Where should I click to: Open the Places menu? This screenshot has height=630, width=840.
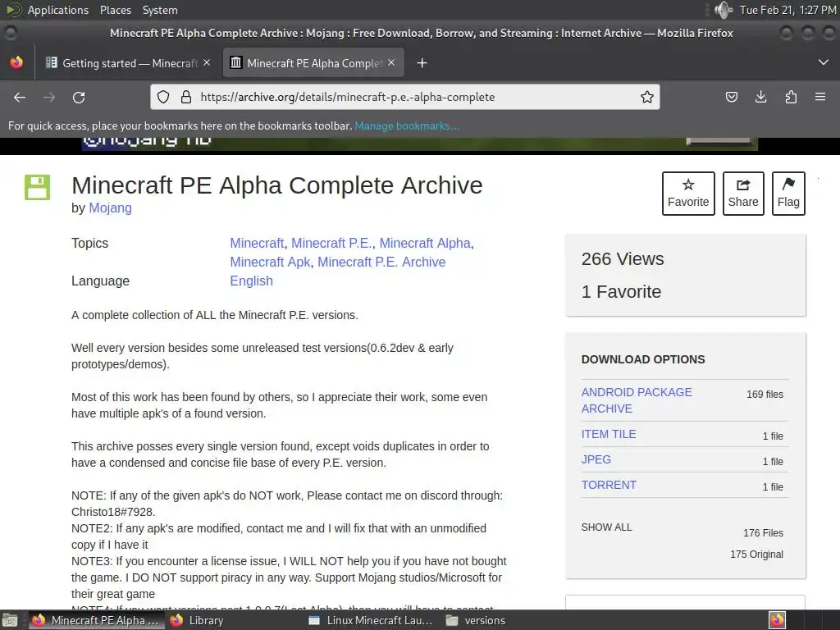point(116,10)
